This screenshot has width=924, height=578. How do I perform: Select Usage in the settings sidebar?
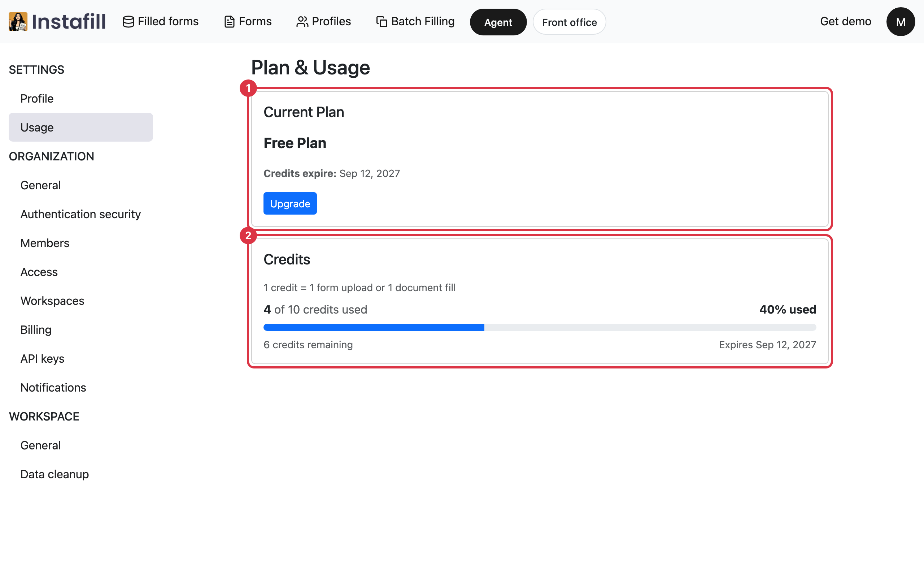coord(80,127)
